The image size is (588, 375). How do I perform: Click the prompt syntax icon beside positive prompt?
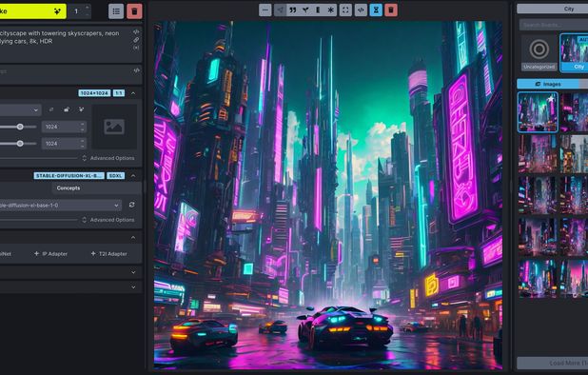coord(136,31)
